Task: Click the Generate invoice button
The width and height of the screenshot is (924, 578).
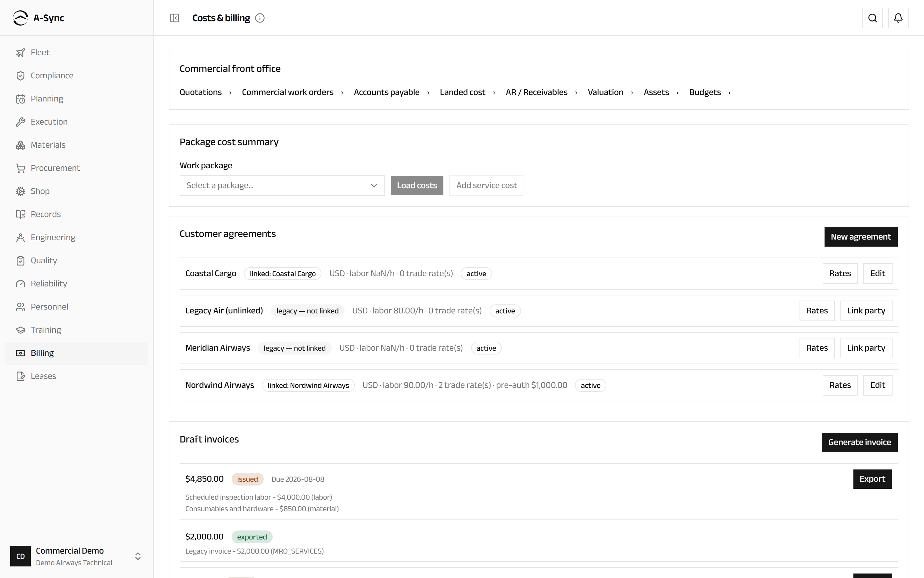Action: [x=860, y=442]
